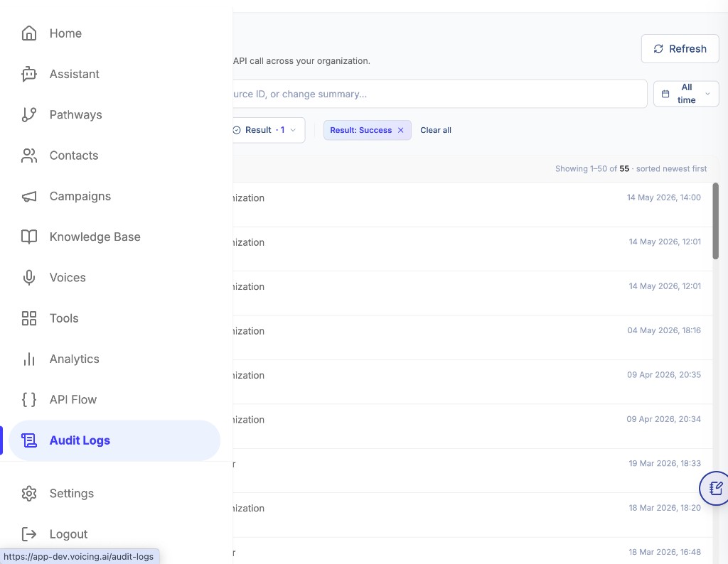Viewport: 728px width, 564px height.
Task: Open the All time date range dropdown
Action: point(686,94)
